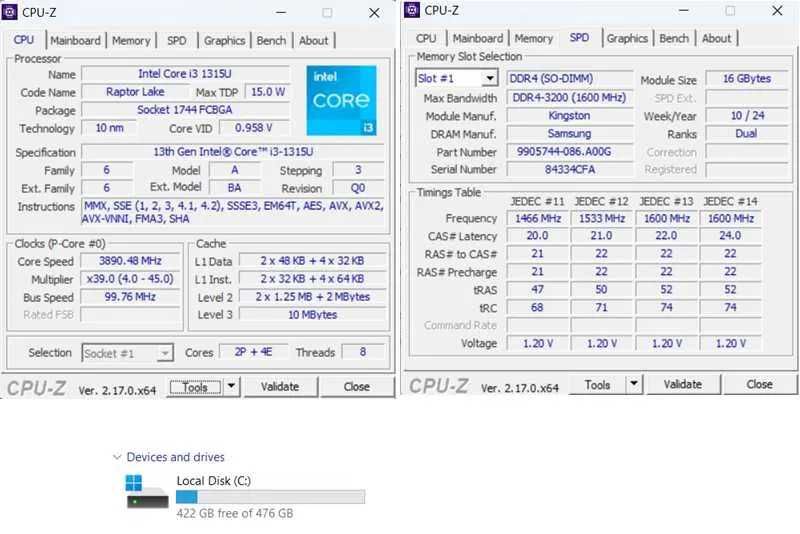
Task: Open Graphics tab in left window
Action: tap(224, 40)
